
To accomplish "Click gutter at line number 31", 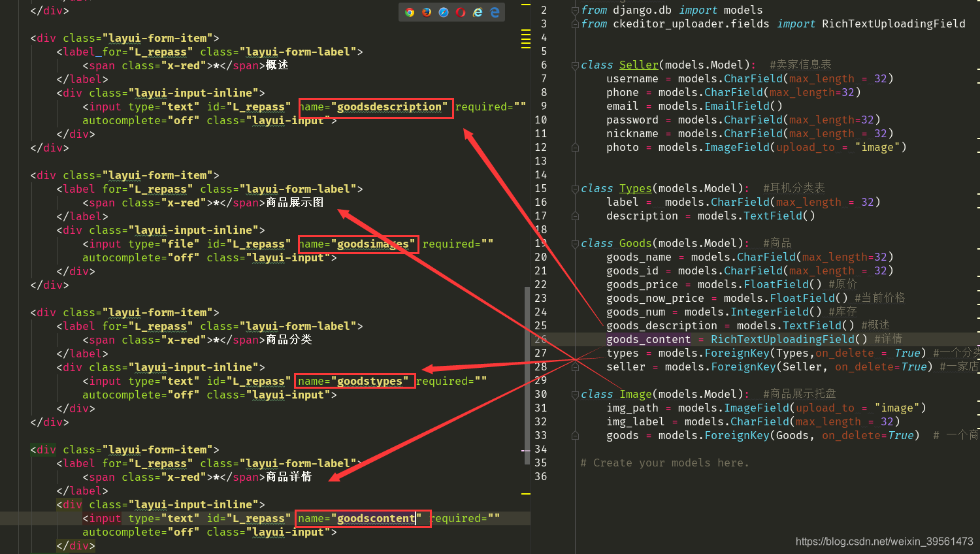I will point(541,408).
